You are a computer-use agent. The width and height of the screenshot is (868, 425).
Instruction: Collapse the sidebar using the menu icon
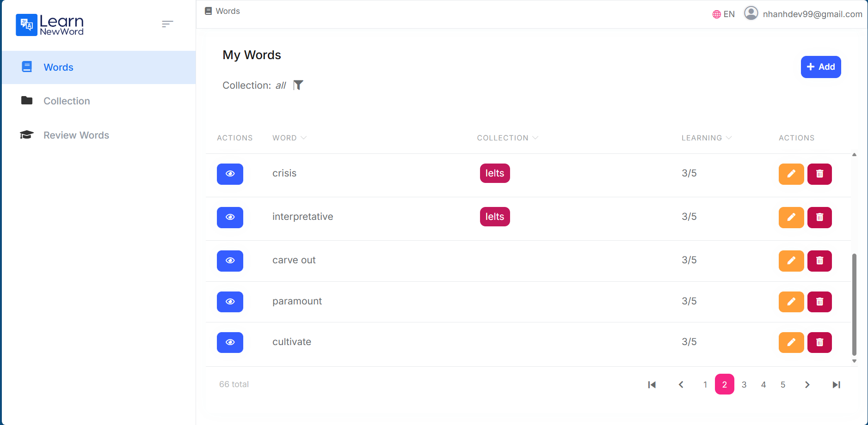[x=167, y=24]
